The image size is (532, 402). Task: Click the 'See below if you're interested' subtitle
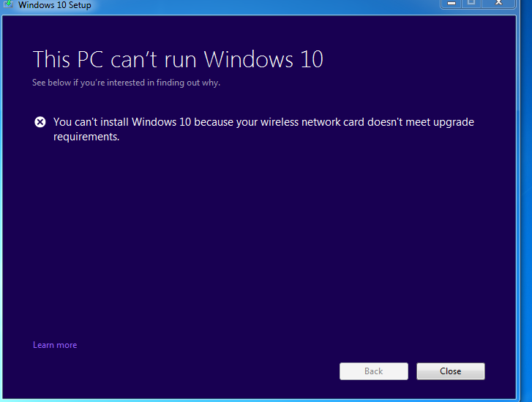126,83
